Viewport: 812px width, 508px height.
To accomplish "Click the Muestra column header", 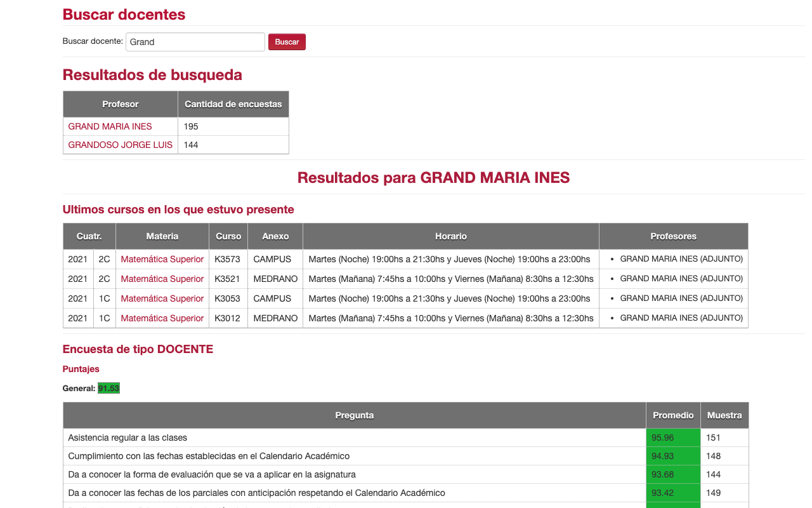I will 724,415.
